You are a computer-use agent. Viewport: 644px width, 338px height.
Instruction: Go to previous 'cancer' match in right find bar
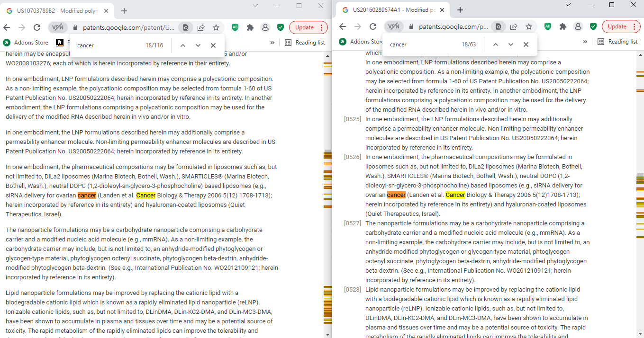(496, 44)
